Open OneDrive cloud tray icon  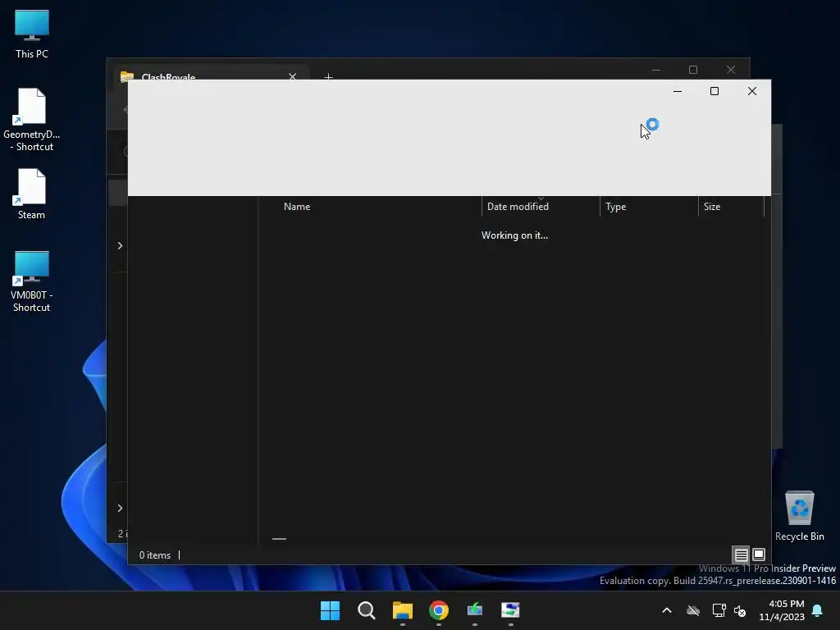[693, 610]
